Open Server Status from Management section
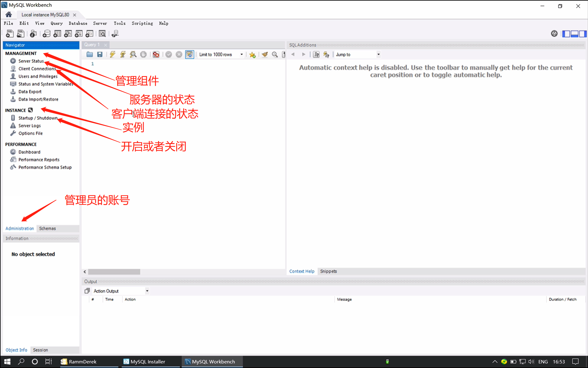 (x=31, y=61)
